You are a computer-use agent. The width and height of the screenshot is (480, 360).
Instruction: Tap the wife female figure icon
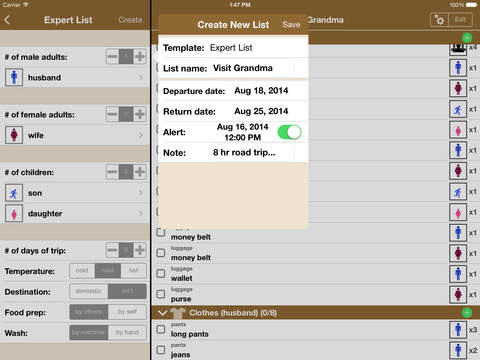[14, 135]
